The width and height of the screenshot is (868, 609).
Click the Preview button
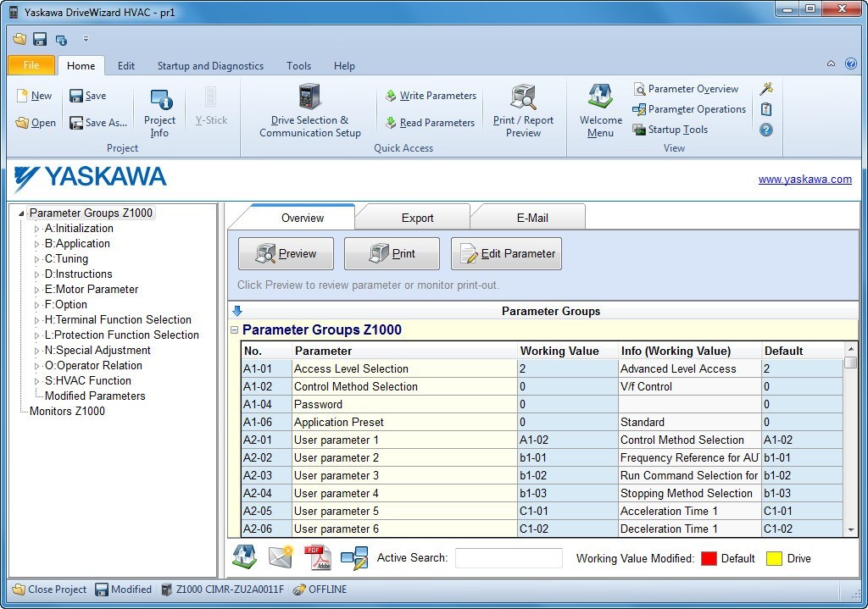pos(287,253)
